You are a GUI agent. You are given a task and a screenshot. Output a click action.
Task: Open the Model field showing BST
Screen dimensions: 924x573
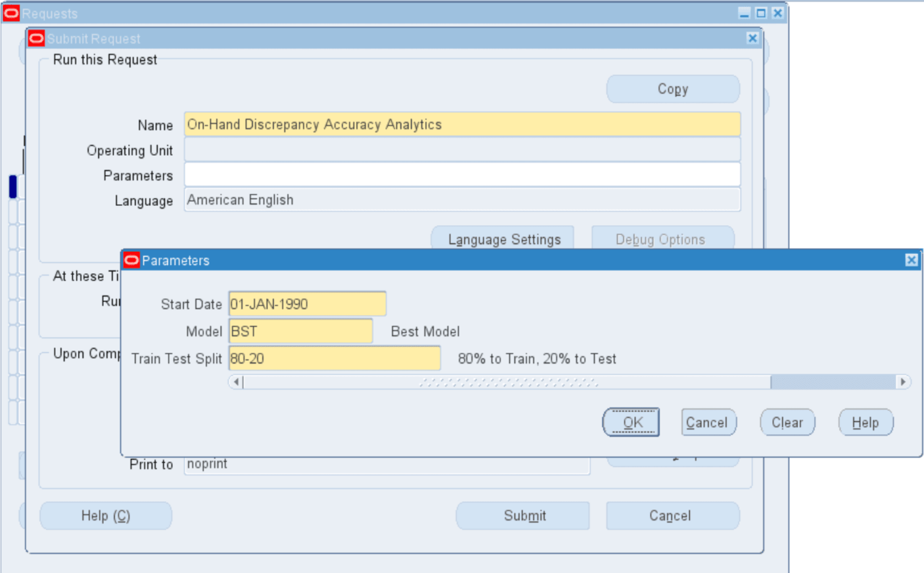point(301,331)
